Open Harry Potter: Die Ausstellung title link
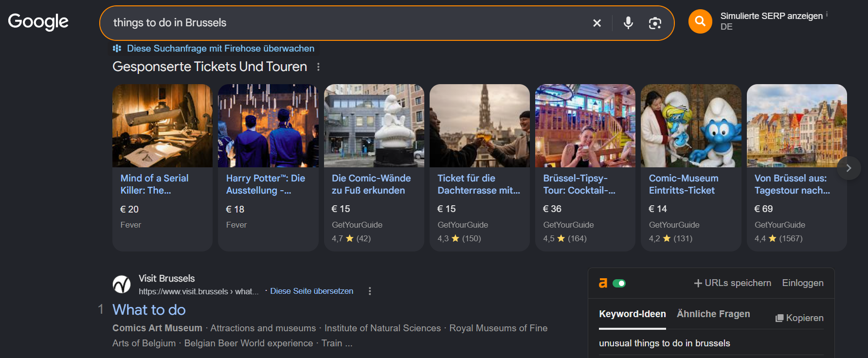 click(266, 184)
